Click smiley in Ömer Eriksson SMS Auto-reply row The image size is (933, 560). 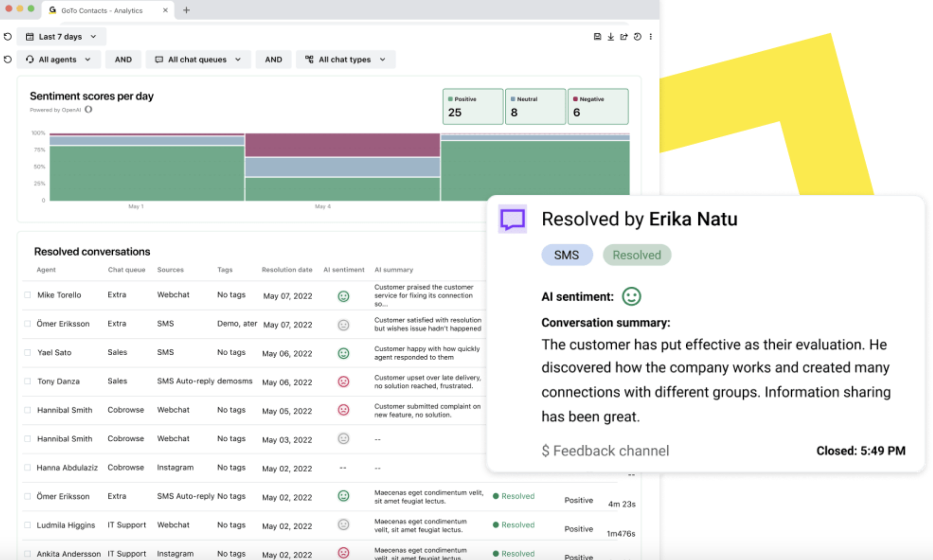[343, 496]
